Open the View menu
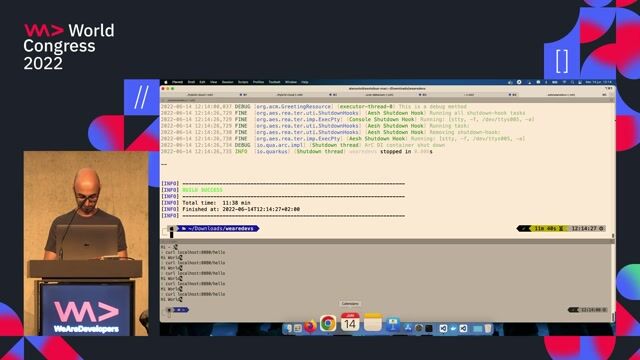 tap(213, 82)
